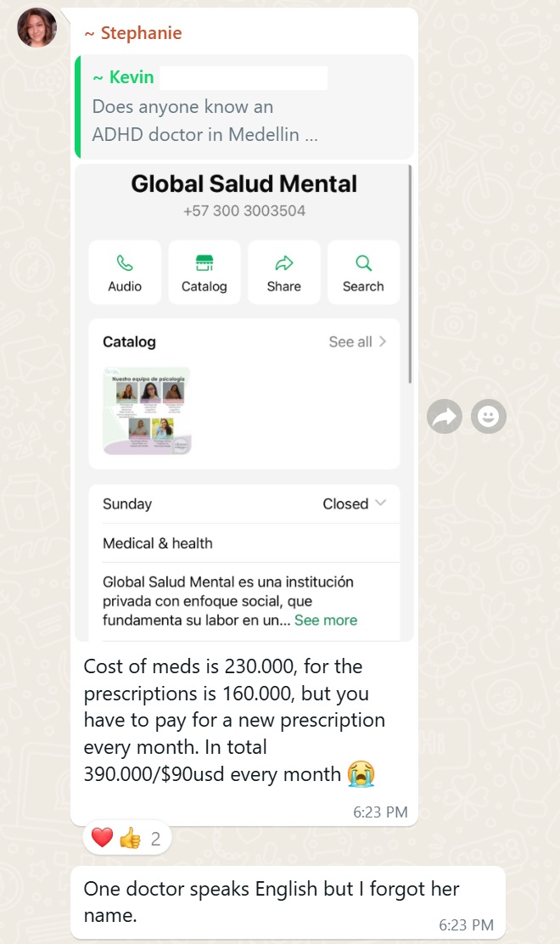
Task: Click the scrollbar in the embedded screenshot
Action: [x=410, y=272]
